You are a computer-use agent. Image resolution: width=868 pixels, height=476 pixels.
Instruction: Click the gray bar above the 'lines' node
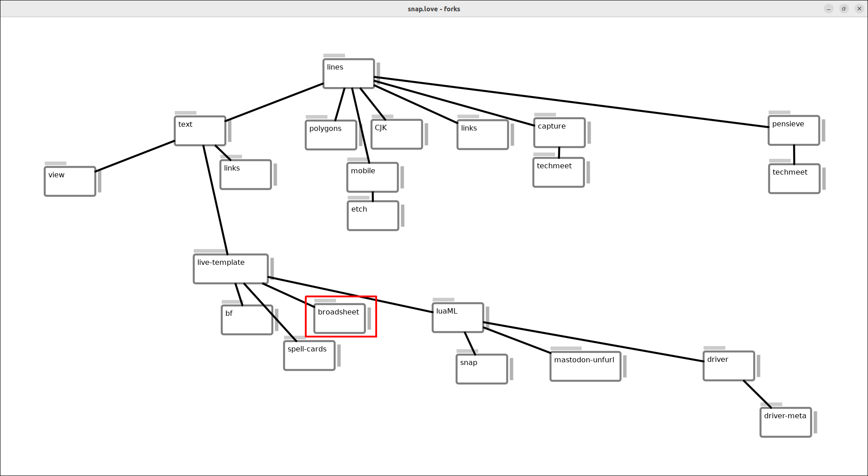click(334, 55)
